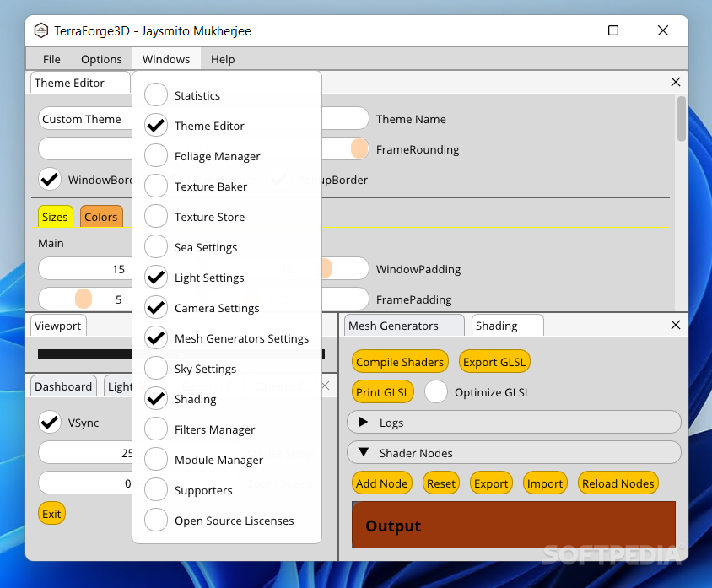This screenshot has height=588, width=712.
Task: Toggle the VSync checkbox
Action: click(x=50, y=423)
